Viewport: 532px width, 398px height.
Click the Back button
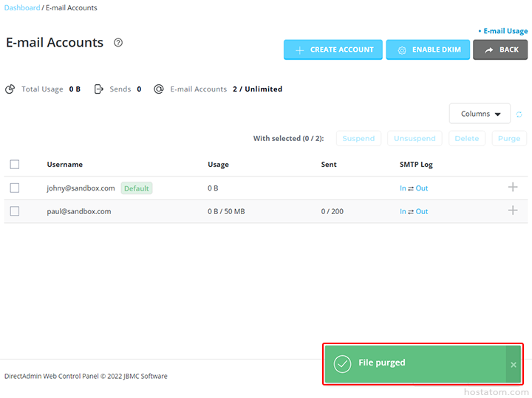tap(500, 50)
